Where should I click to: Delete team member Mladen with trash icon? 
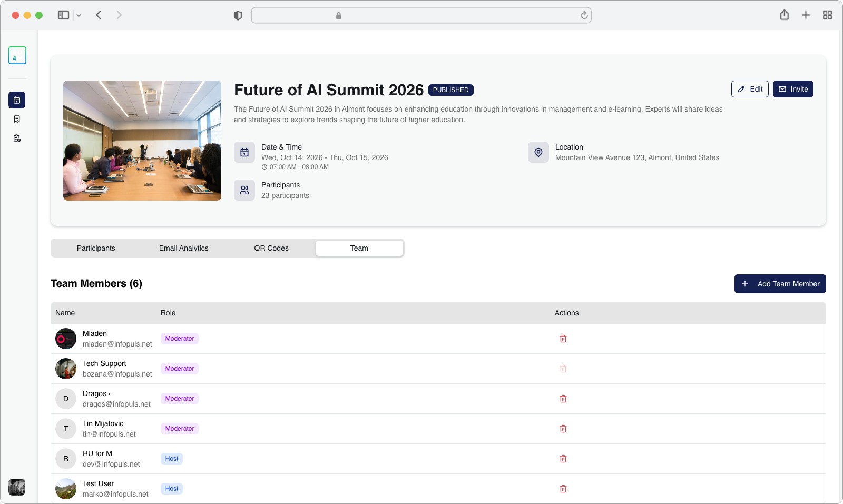563,339
